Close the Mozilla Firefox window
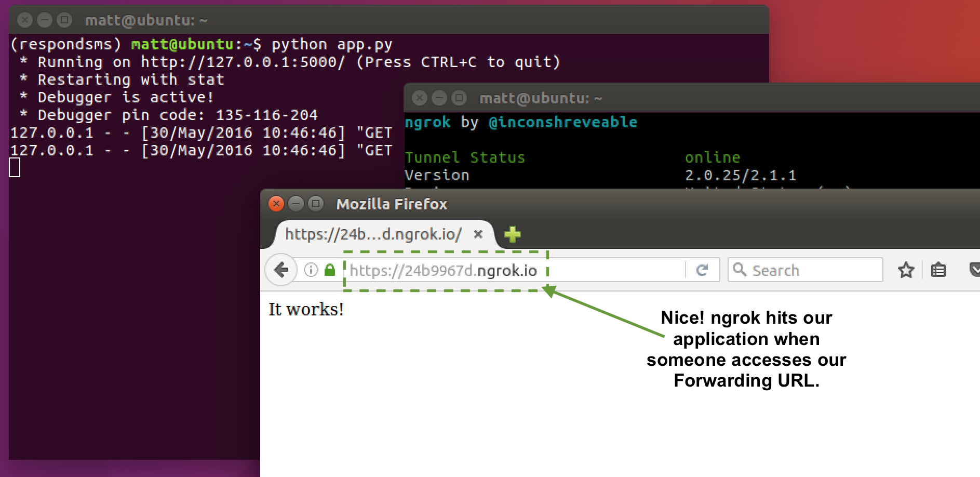Image resolution: width=980 pixels, height=477 pixels. [276, 204]
